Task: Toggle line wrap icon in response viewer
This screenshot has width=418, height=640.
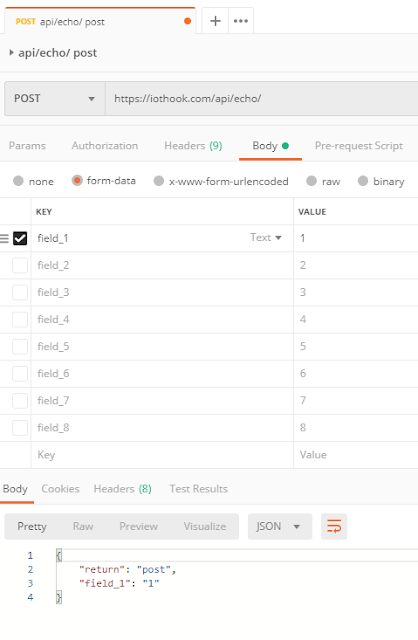Action: tap(334, 526)
